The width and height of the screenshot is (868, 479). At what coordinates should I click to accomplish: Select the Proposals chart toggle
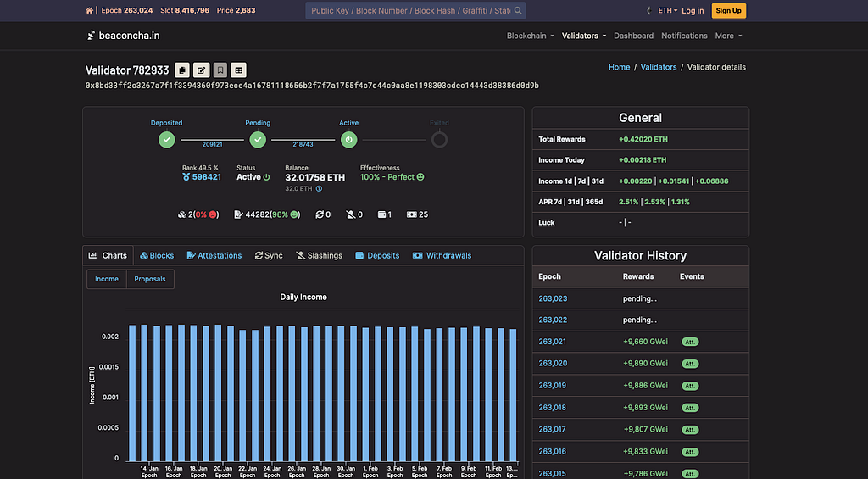coord(150,279)
